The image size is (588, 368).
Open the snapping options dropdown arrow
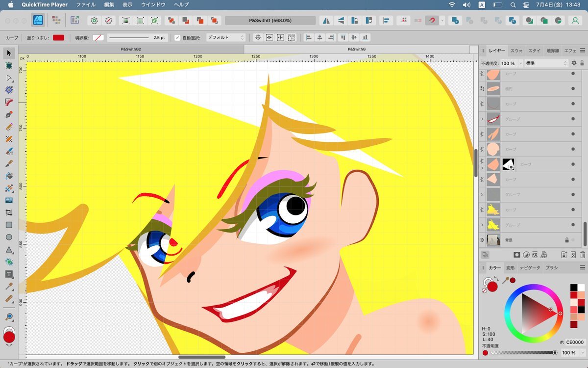point(442,21)
